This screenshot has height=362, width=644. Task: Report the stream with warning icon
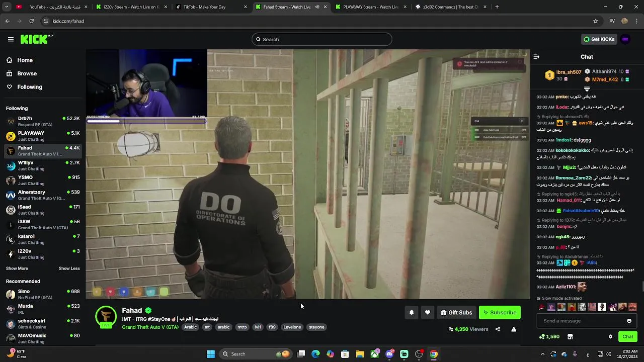[514, 329]
